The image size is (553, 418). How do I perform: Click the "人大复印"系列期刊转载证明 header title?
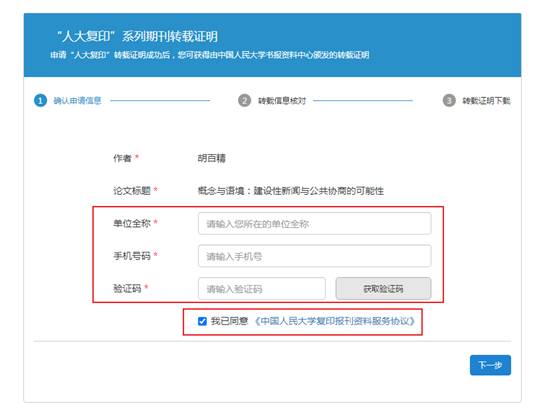[x=137, y=36]
